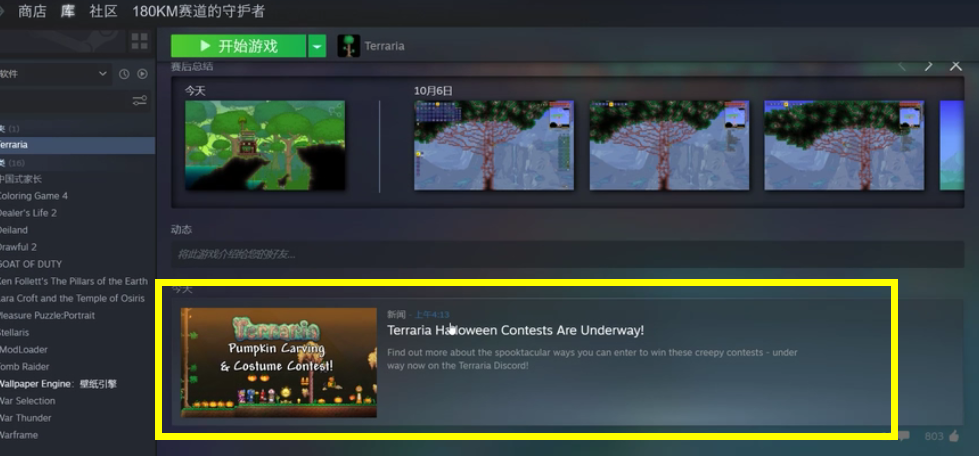
Task: Open the 社区 community tab
Action: (x=104, y=11)
